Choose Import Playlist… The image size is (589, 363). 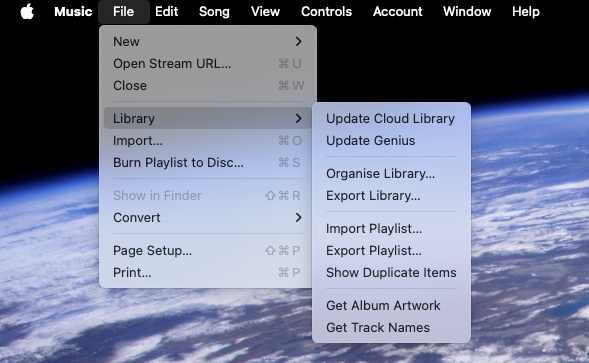tap(391, 228)
